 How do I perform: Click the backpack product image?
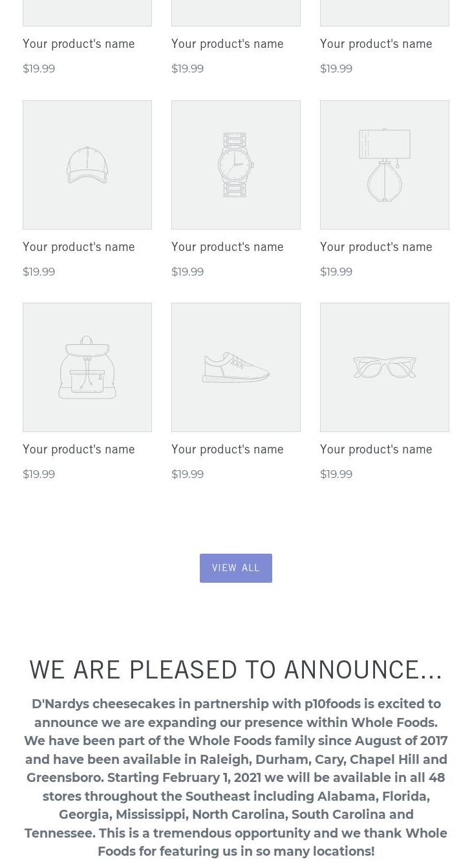(87, 367)
